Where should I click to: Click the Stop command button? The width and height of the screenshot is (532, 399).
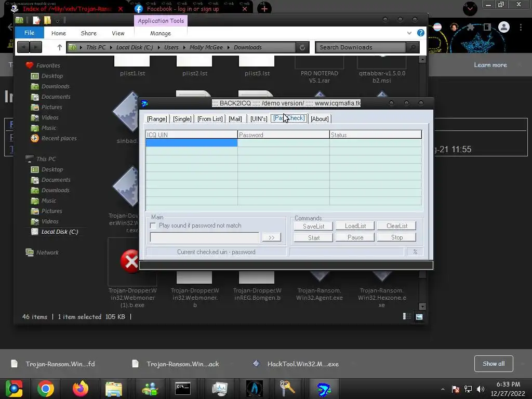[396, 237]
